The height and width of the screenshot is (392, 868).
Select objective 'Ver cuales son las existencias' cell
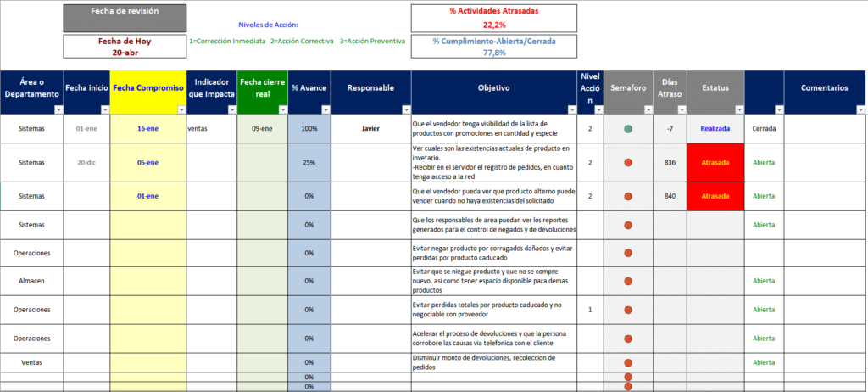tap(494, 163)
